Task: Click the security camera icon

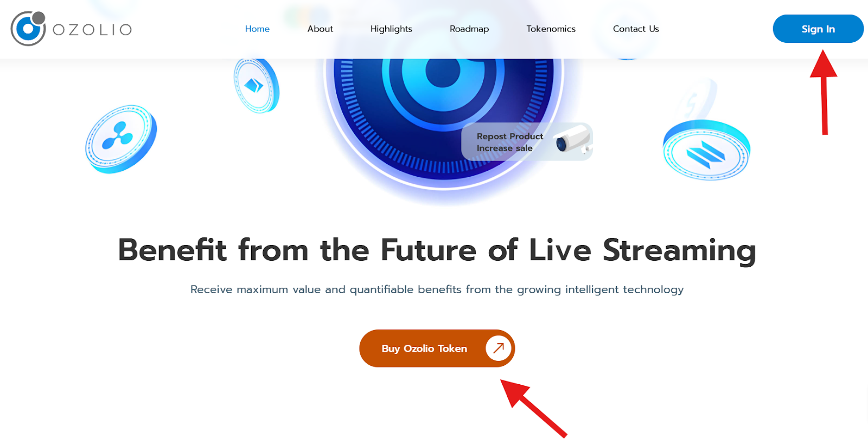Action: coord(573,139)
